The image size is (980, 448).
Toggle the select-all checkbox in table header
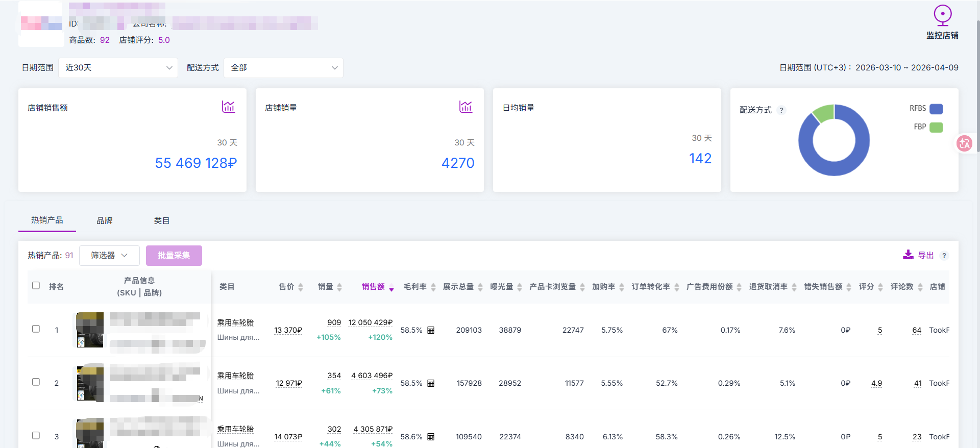pos(36,286)
